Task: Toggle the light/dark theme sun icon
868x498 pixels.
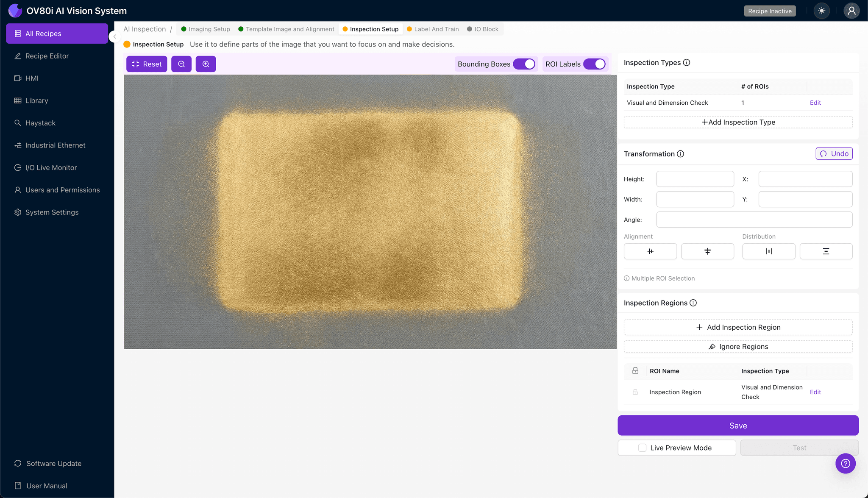Action: [x=821, y=11]
